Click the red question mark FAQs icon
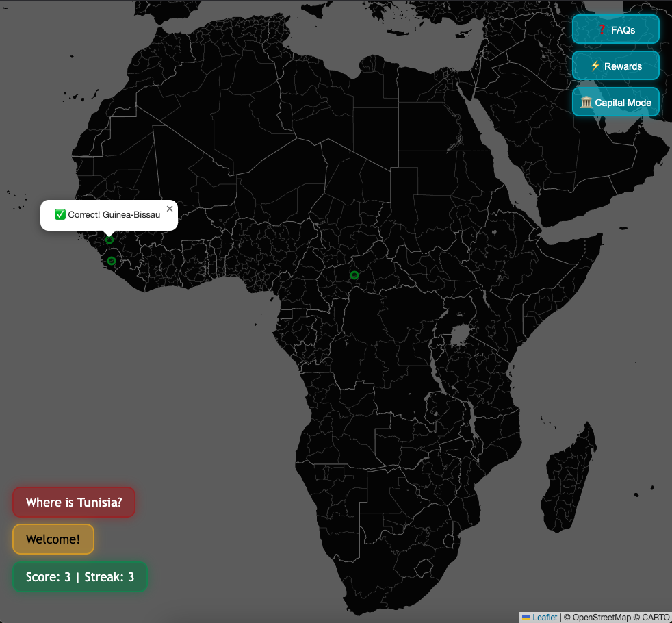This screenshot has width=672, height=623. pos(602,30)
